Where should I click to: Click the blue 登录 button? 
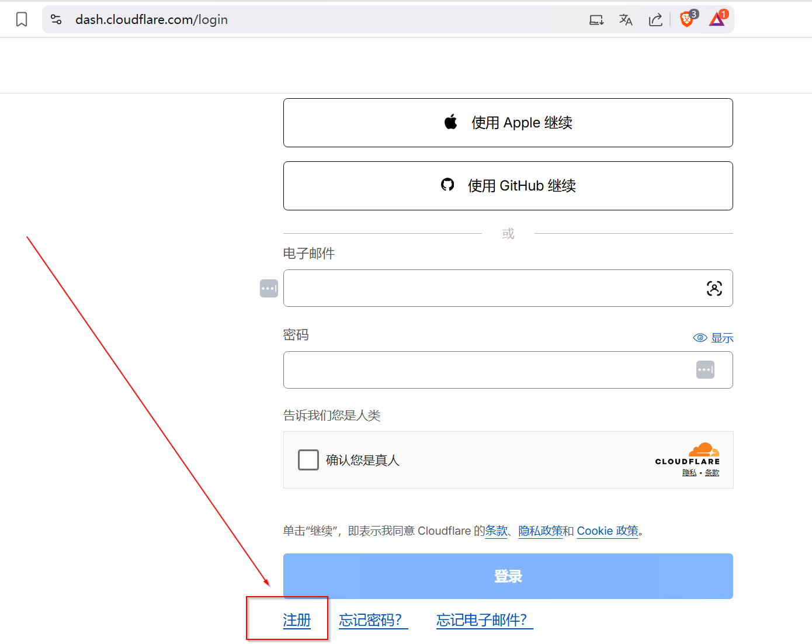click(x=508, y=576)
